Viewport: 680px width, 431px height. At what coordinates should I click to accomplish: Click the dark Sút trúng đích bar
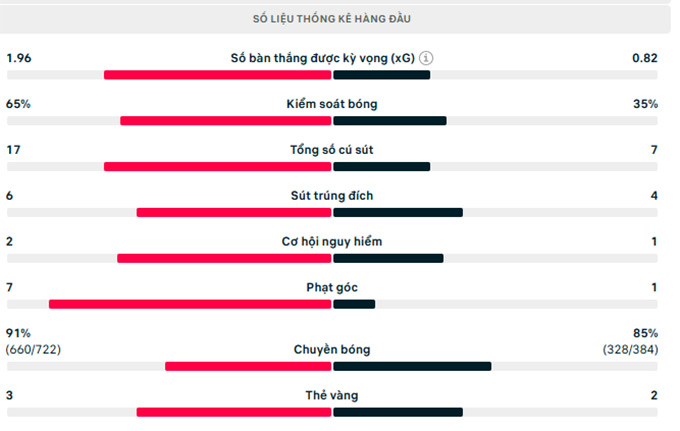pyautogui.click(x=398, y=212)
